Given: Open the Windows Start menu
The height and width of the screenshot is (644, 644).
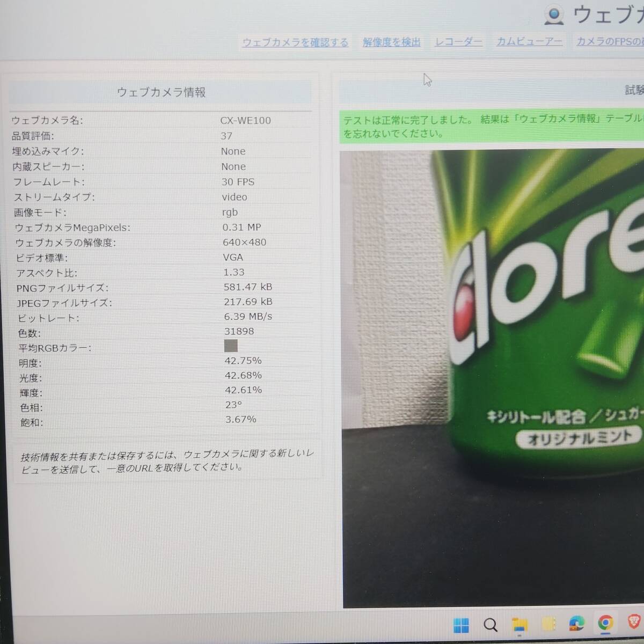Looking at the screenshot, I should (x=461, y=625).
